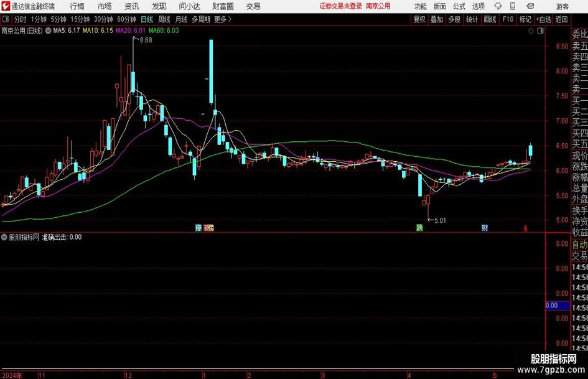Open the 交易 menu

tap(253, 6)
